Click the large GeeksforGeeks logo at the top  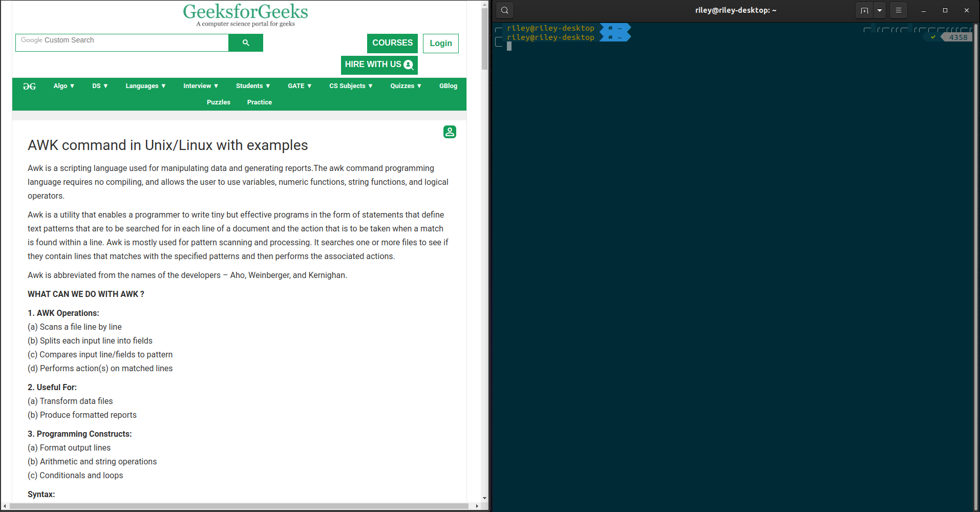pyautogui.click(x=244, y=11)
